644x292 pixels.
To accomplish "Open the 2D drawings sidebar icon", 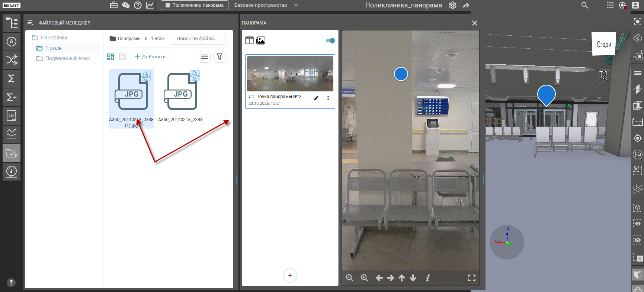I will tap(12, 116).
